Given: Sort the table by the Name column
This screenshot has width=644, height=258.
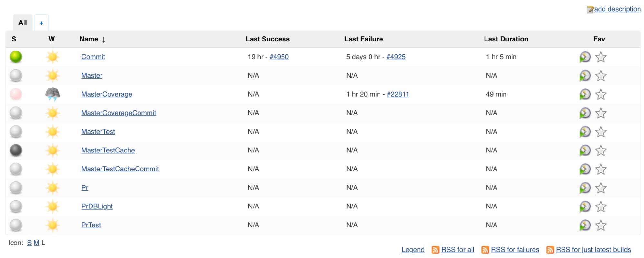Looking at the screenshot, I should (x=89, y=39).
